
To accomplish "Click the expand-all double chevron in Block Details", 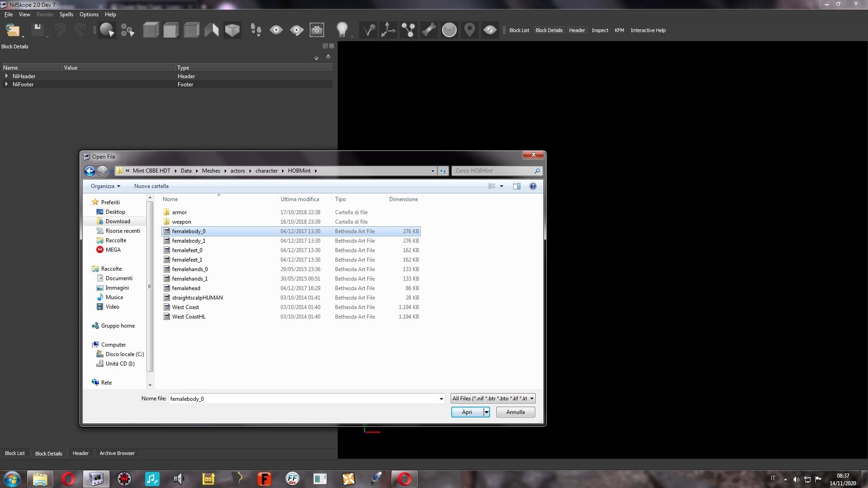I will (x=316, y=58).
